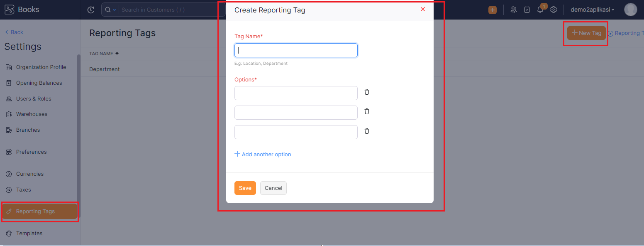Open the notifications bell
The height and width of the screenshot is (246, 644).
[x=540, y=10]
